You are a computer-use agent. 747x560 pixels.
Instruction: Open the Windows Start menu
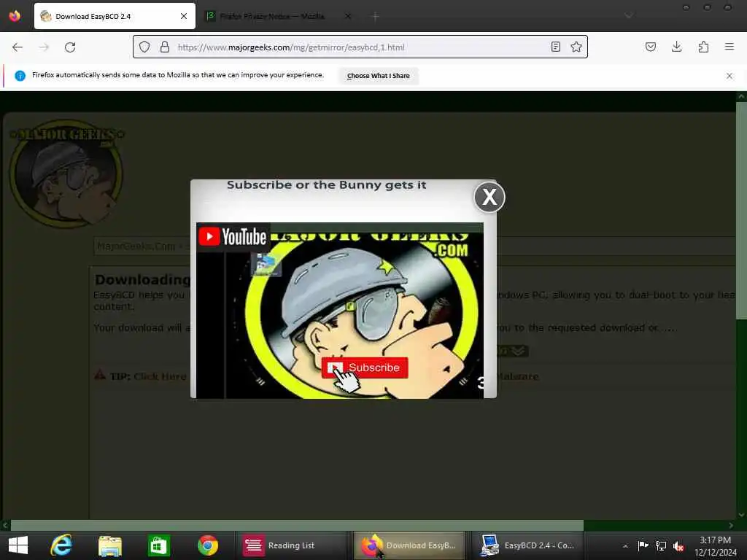(18, 545)
